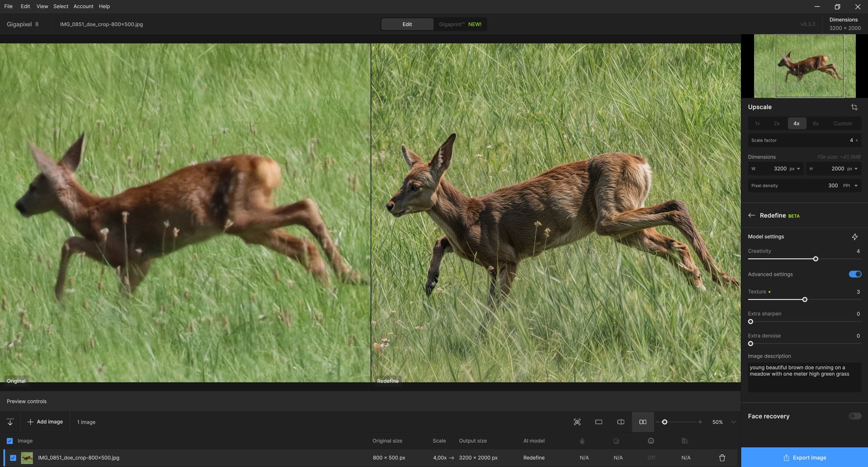The width and height of the screenshot is (868, 467).
Task: Select the single image view icon
Action: coord(599,422)
